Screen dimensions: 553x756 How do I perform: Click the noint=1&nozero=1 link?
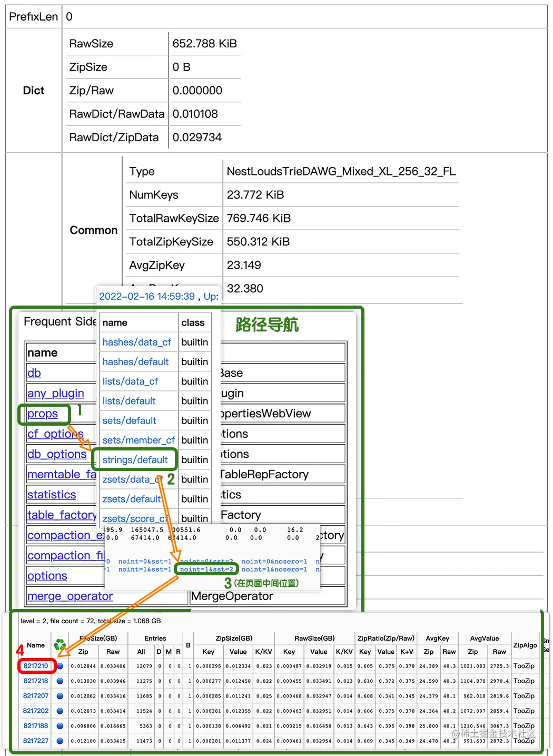[x=274, y=570]
